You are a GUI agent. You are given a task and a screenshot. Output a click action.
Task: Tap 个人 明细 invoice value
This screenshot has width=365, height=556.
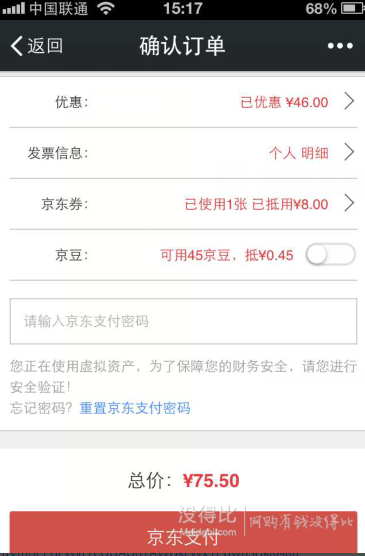299,153
